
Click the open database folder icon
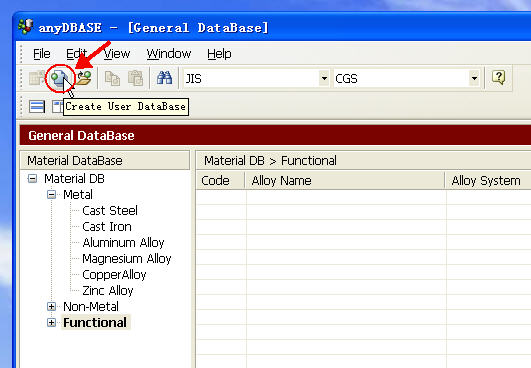(x=83, y=78)
